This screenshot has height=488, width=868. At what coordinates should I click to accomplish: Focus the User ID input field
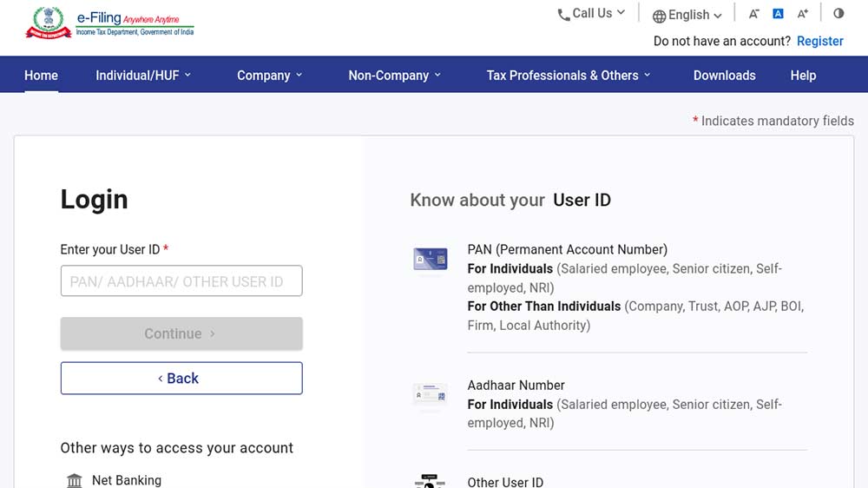181,281
